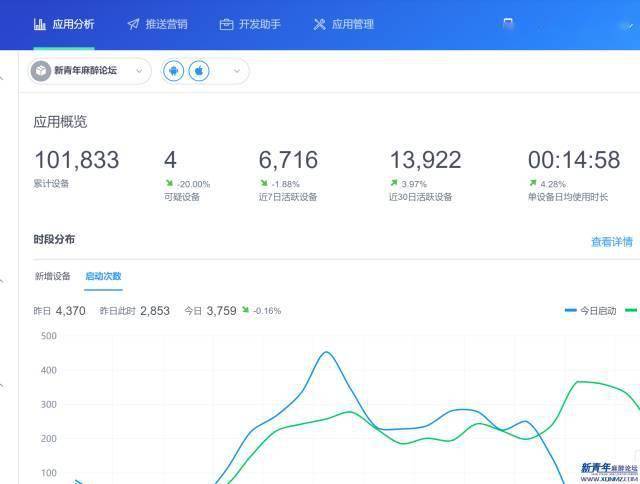Select the Apple iOS platform icon

point(199,71)
